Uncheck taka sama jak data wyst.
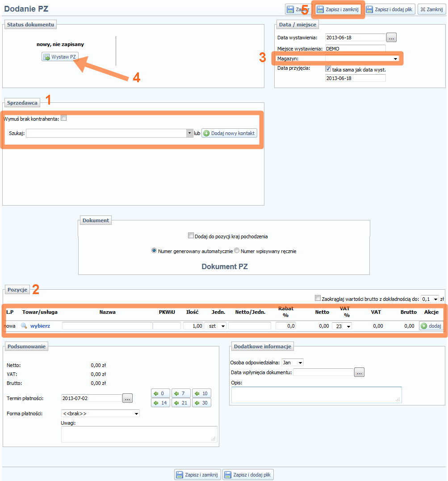The image size is (448, 481). click(x=328, y=69)
